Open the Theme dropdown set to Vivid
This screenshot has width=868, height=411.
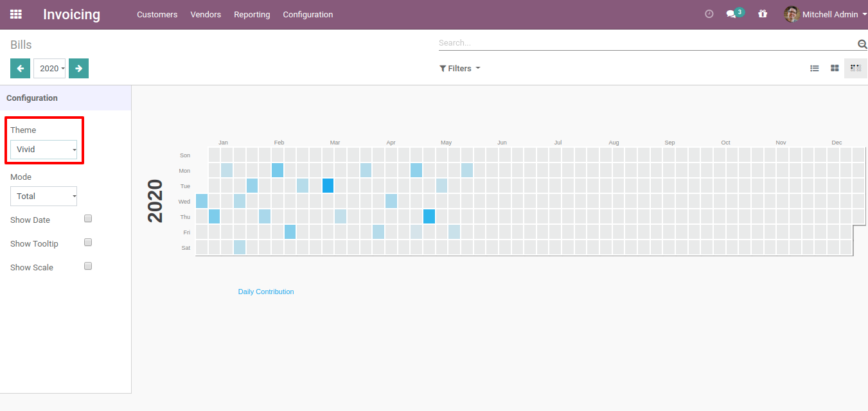[44, 150]
